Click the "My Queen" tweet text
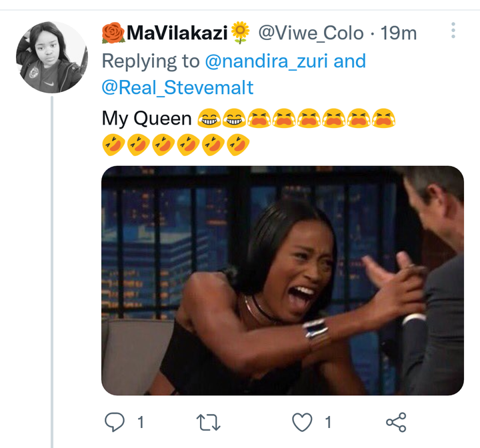Screen dimensions: 480x448 147,118
